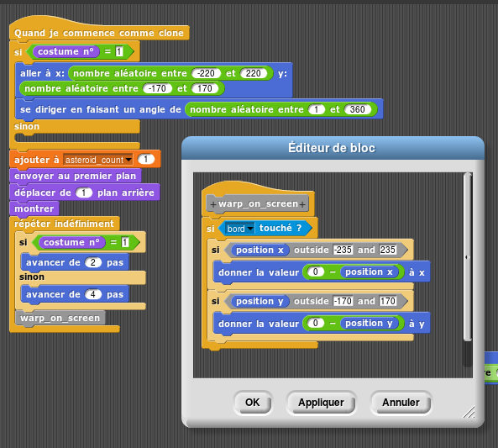Select the -170 input in position y outside block
Image resolution: width=498 pixels, height=448 pixels.
(x=343, y=301)
